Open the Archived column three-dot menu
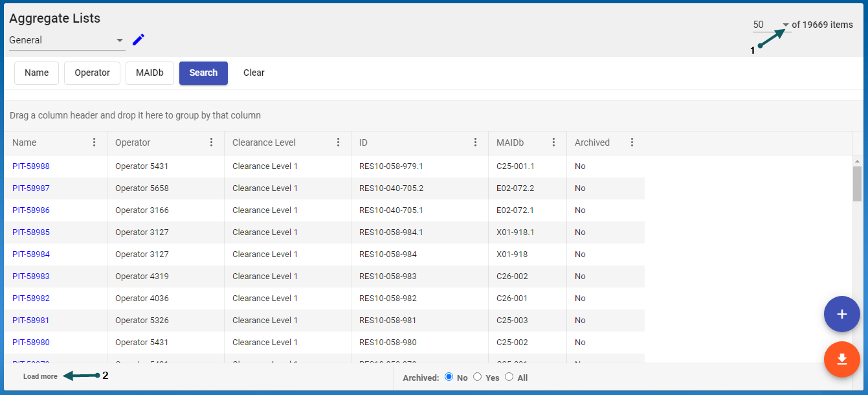Viewport: 868px width, 395px height. pos(632,142)
